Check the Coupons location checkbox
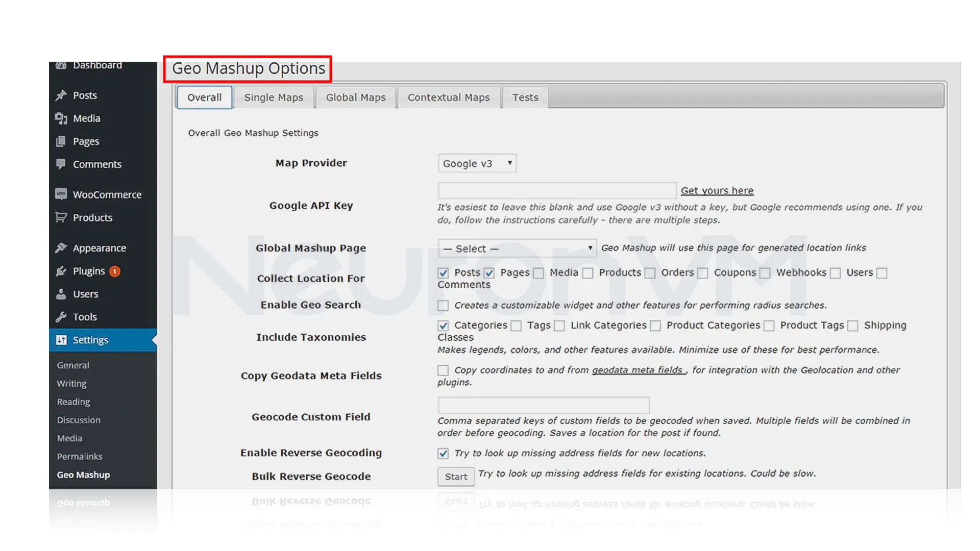Image resolution: width=980 pixels, height=551 pixels. click(x=703, y=273)
